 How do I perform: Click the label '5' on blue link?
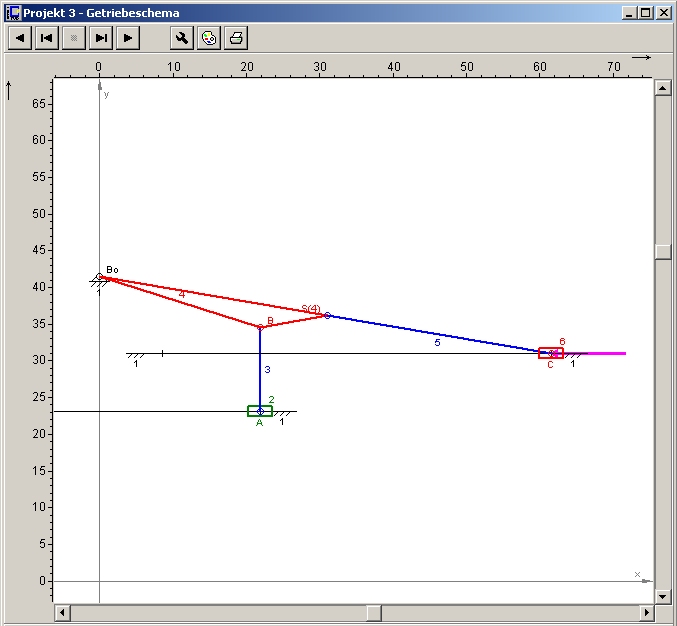pos(437,343)
